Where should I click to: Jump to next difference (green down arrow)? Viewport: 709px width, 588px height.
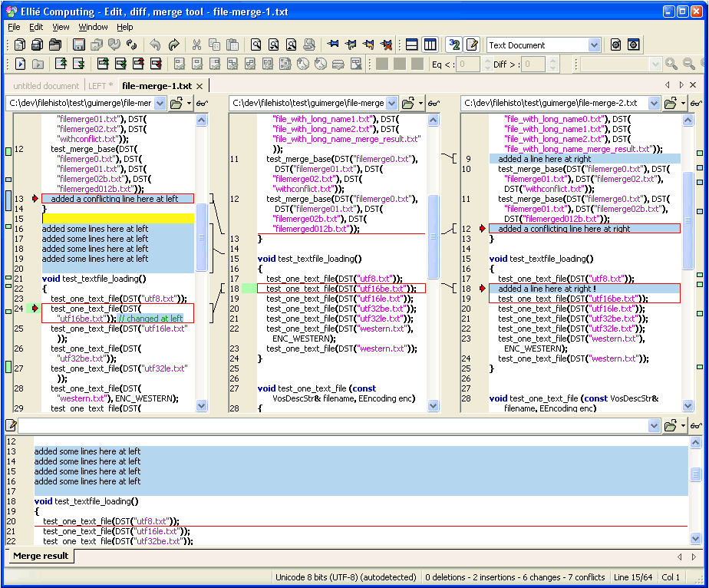(77, 64)
